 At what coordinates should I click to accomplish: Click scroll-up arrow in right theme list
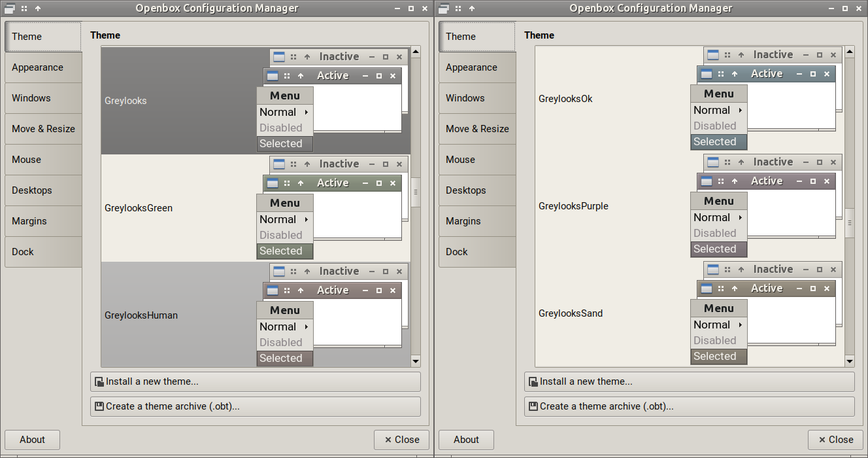click(x=850, y=50)
